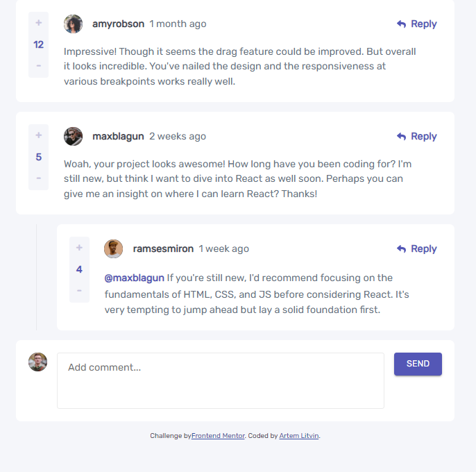476x472 pixels.
Task: Click maxblagun's avatar picture
Action: (x=73, y=136)
